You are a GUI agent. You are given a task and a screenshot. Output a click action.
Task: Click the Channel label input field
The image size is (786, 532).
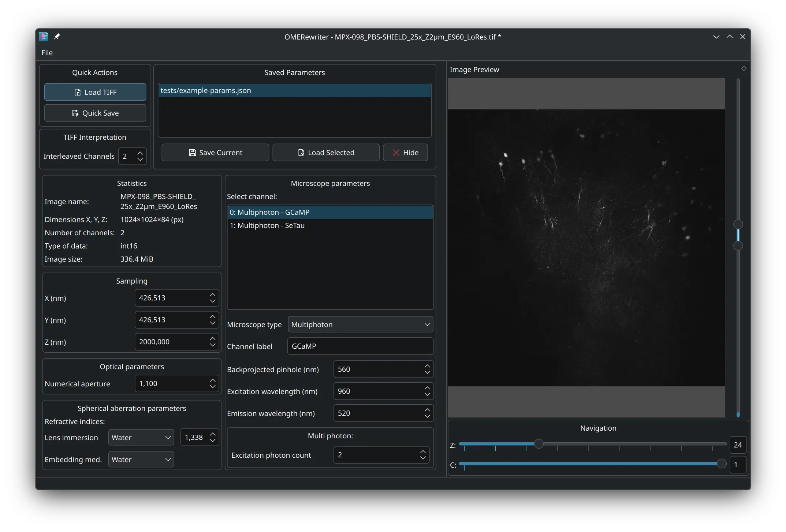click(x=361, y=346)
